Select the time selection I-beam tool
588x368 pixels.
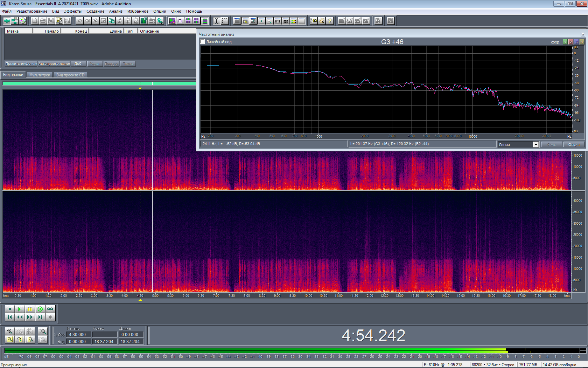(216, 21)
